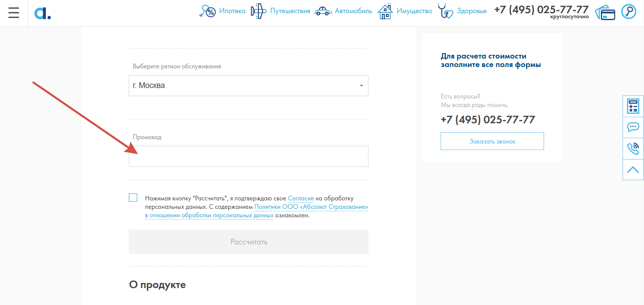
Task: Open the Согласие link
Action: click(x=301, y=198)
